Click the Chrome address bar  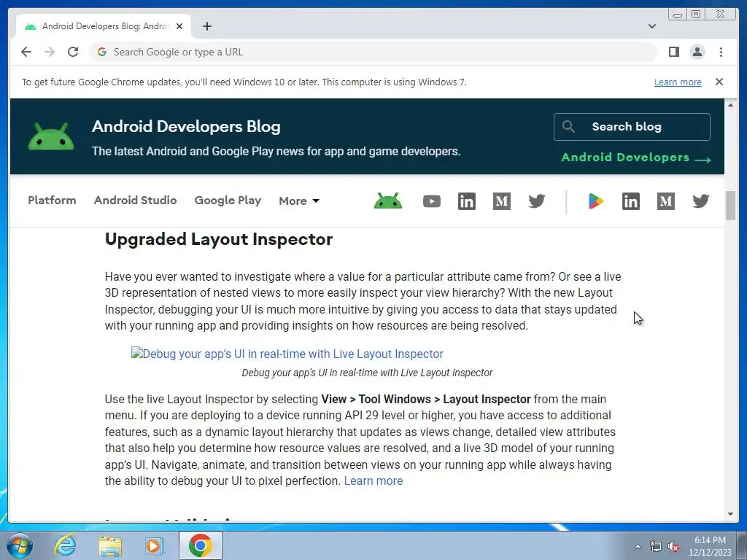click(374, 52)
